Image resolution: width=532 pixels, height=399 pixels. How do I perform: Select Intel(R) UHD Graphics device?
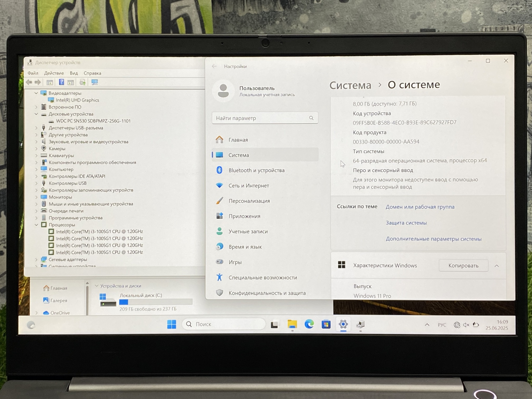(77, 100)
